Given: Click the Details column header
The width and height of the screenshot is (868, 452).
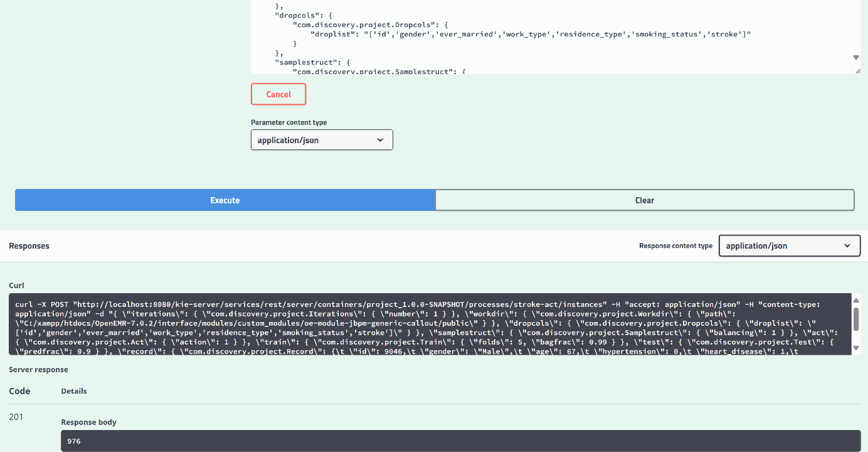Looking at the screenshot, I should (73, 390).
